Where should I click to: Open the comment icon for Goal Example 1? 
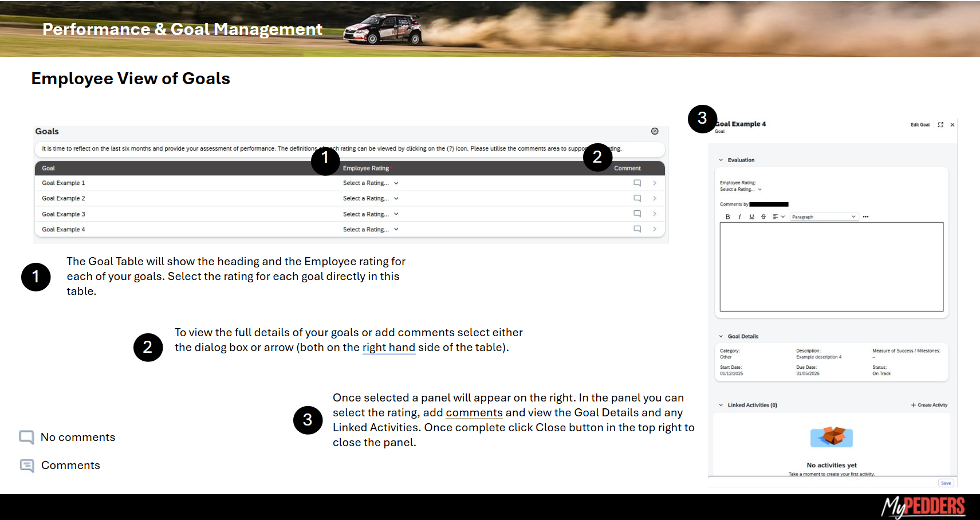coord(637,183)
